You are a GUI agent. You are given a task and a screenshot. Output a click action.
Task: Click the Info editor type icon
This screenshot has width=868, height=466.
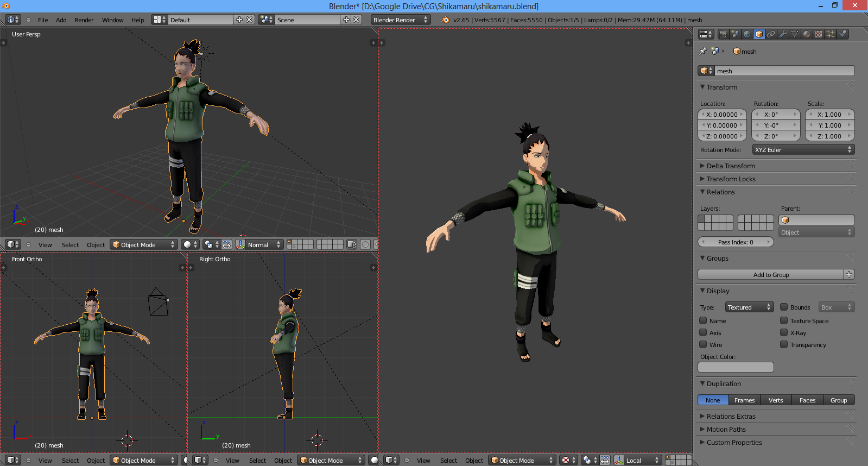coord(13,20)
